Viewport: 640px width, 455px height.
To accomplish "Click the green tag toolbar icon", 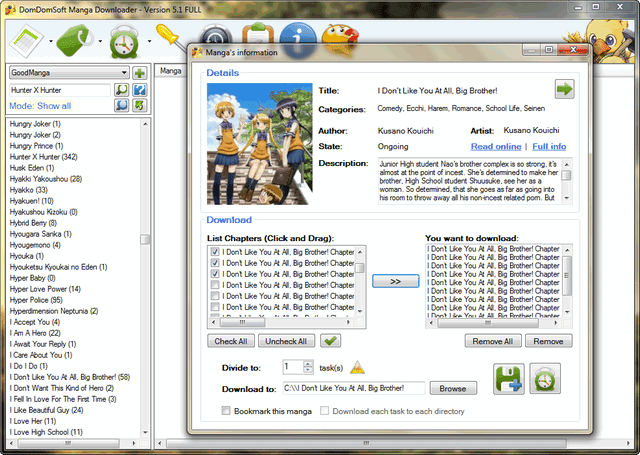I will (76, 41).
